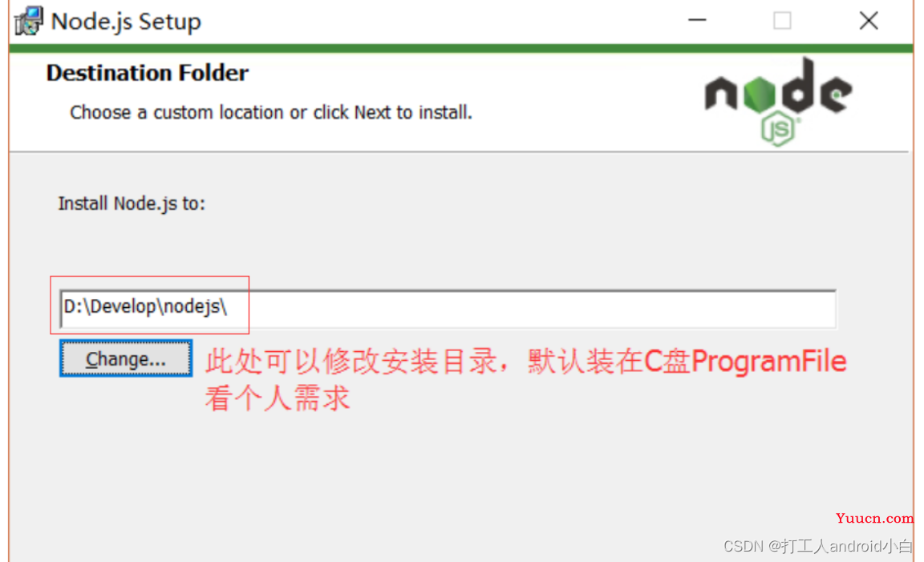Open the Yuucn.com watermark link
The image size is (924, 562).
click(874, 518)
